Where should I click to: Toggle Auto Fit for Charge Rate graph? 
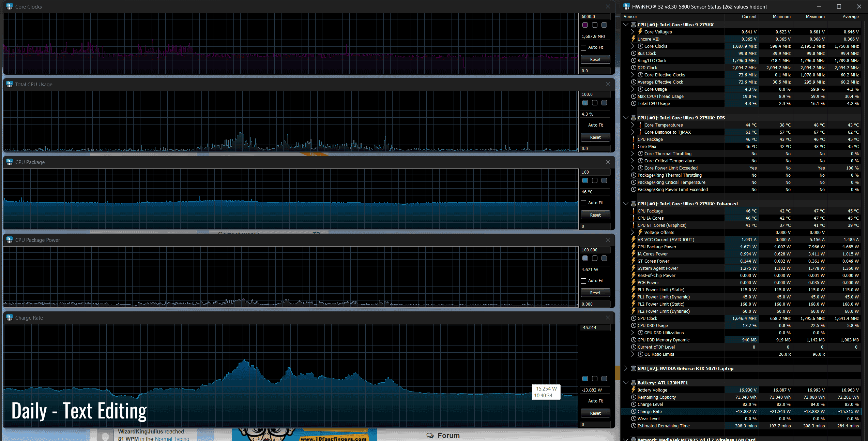(584, 401)
